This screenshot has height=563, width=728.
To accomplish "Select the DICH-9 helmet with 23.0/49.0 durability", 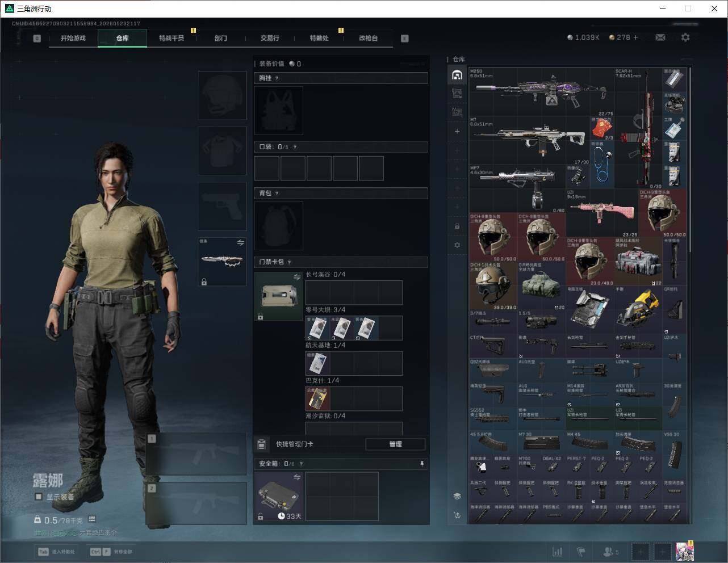I will click(x=591, y=261).
